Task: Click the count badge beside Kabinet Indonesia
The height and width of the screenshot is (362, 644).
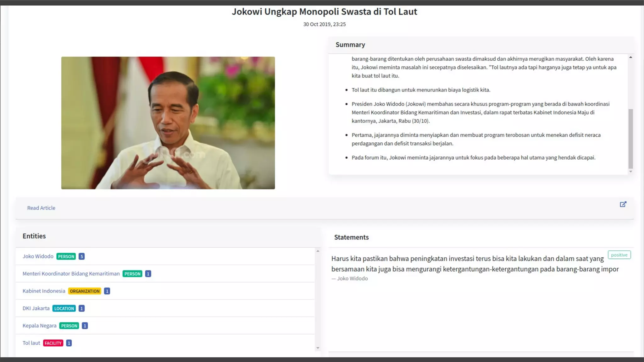Action: click(x=107, y=291)
